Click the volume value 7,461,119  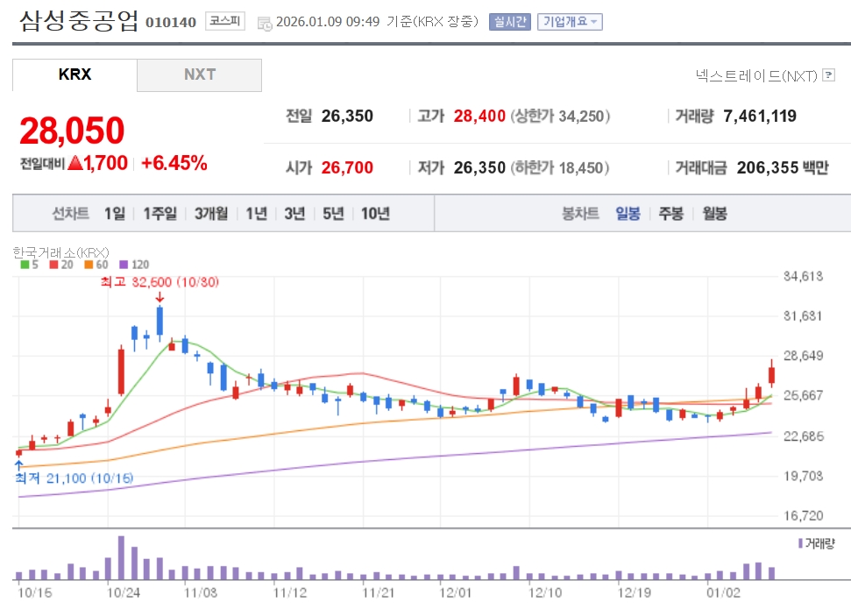click(x=759, y=116)
